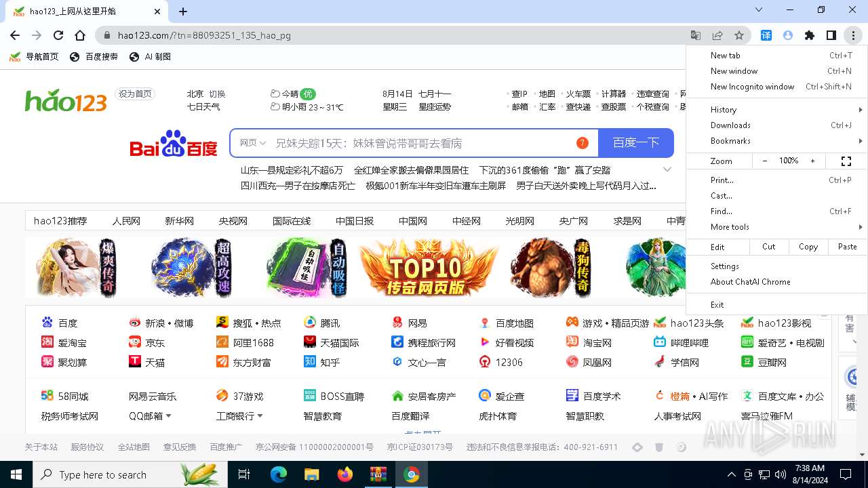Show hidden system tray icons
This screenshot has height=488, width=868.
731,474
